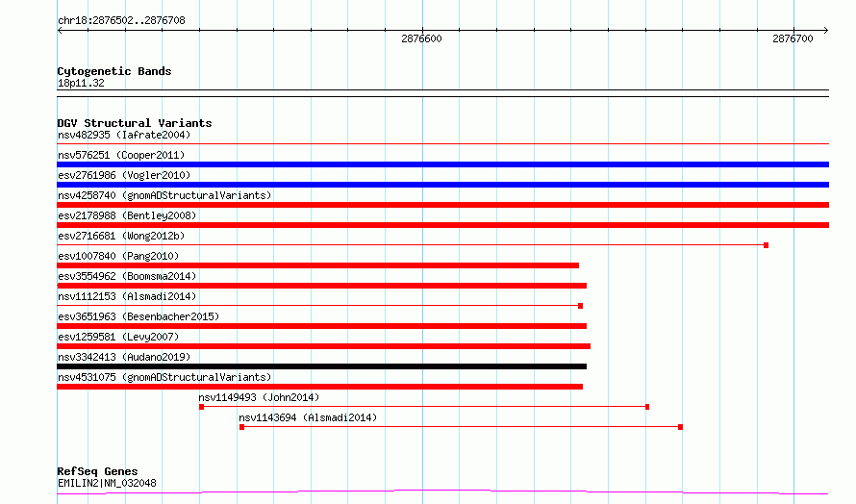Open the nsv576251 (Cooper2011) variant label
This screenshot has width=856, height=504.
pos(121,155)
